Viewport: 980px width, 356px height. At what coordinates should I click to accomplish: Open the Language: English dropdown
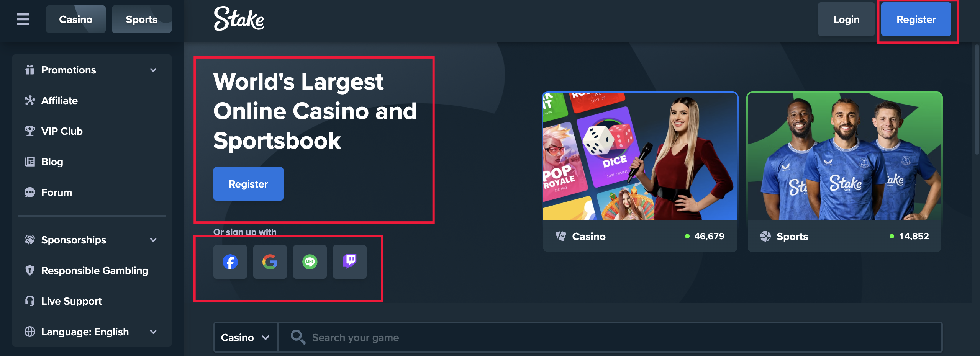coord(92,332)
